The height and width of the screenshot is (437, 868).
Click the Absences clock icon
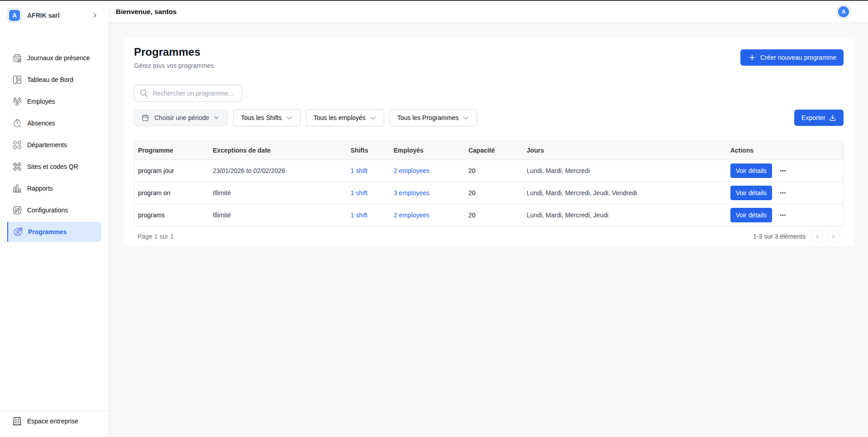(x=17, y=123)
